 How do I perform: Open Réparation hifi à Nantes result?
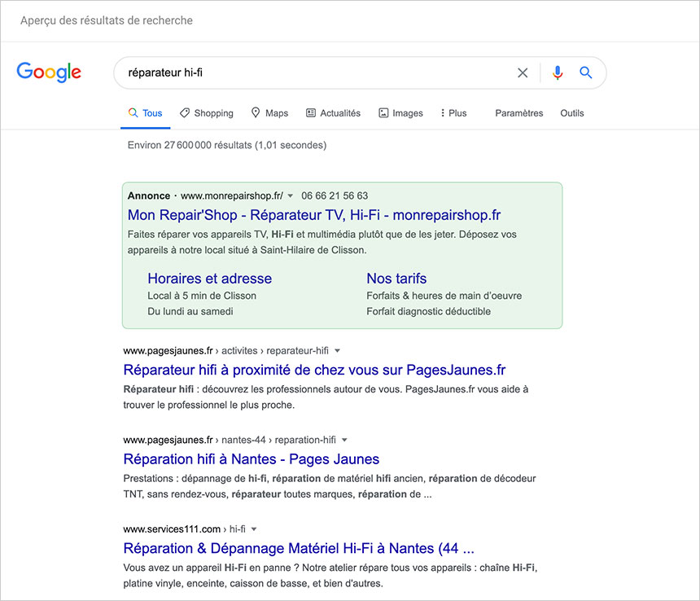[x=251, y=459]
